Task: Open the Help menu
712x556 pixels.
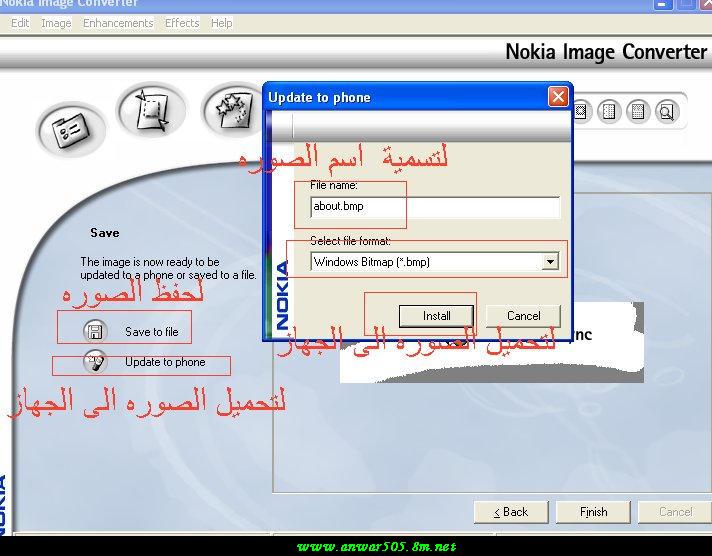Action: point(222,23)
